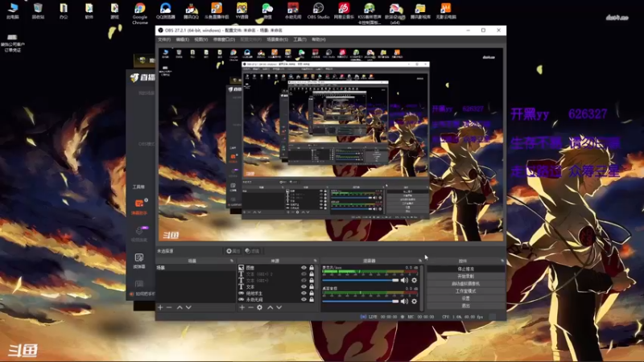
Task: Open the 视图(V) menu
Action: click(200, 39)
